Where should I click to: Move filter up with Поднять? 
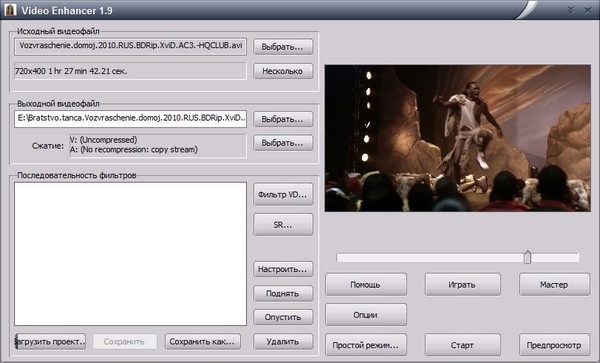[x=283, y=294]
